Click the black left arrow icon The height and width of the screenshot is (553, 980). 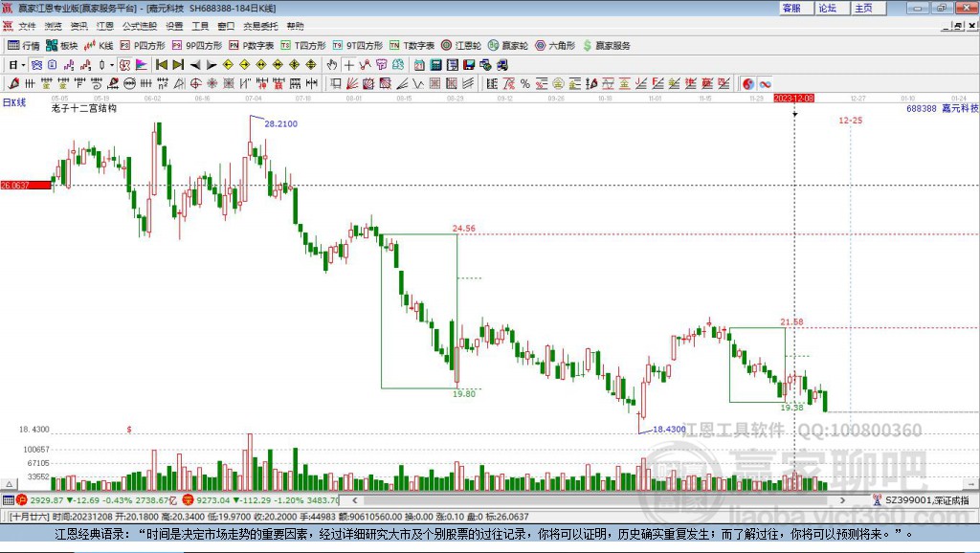click(194, 65)
